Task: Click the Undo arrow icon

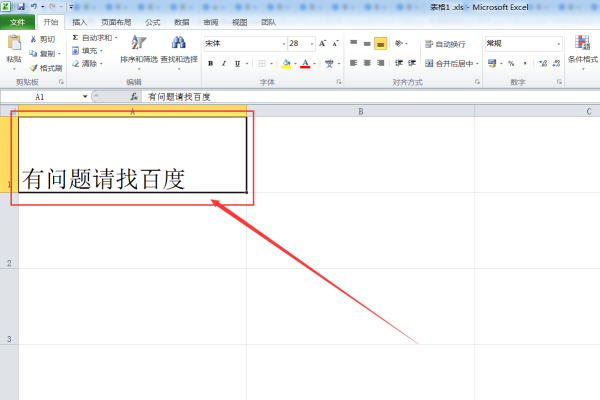Action: (x=34, y=7)
